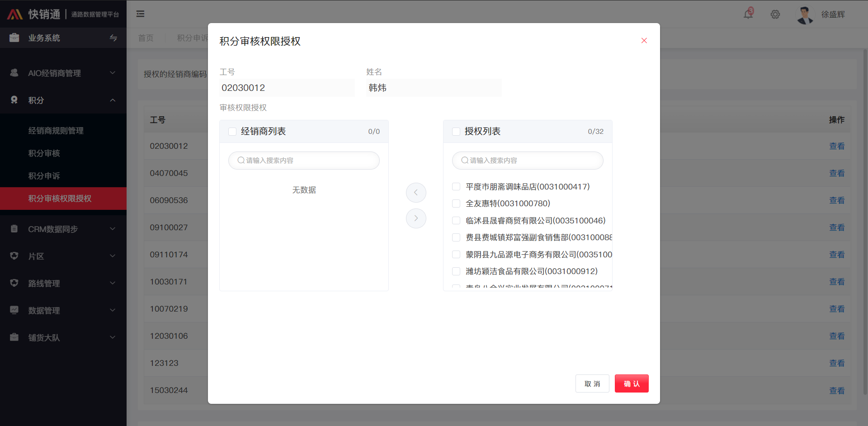
Task: Expand the 铺货大队 menu chevron
Action: [113, 337]
